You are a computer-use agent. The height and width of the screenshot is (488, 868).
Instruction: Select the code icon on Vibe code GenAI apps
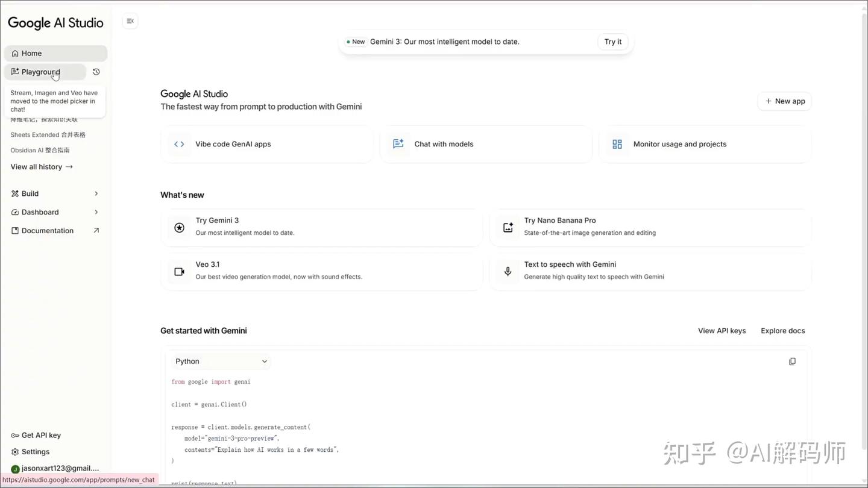tap(179, 144)
